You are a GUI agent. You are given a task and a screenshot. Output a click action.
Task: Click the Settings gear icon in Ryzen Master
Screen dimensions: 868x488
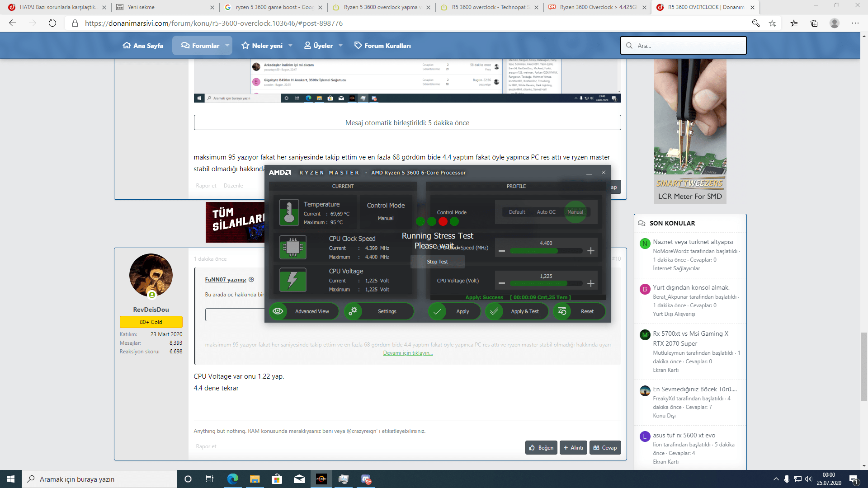[353, 311]
